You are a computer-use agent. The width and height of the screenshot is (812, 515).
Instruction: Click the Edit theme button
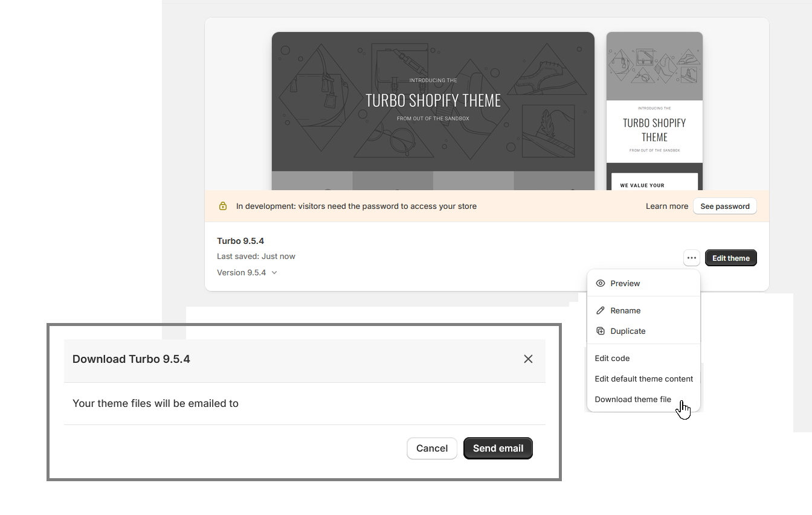click(x=731, y=258)
